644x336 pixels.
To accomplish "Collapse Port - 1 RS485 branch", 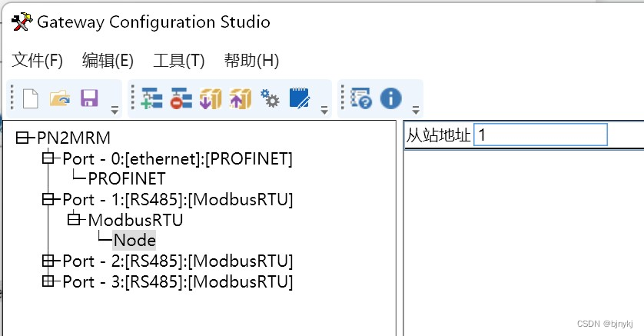I will pos(48,199).
